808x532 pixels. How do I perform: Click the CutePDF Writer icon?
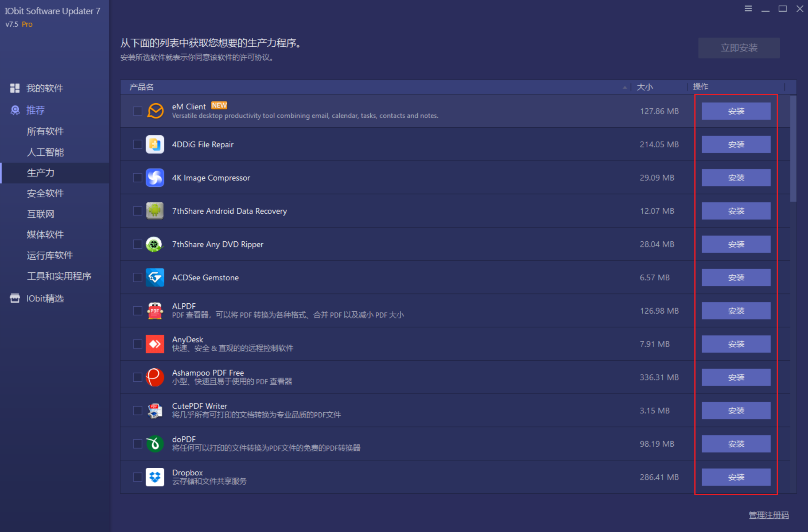(155, 410)
